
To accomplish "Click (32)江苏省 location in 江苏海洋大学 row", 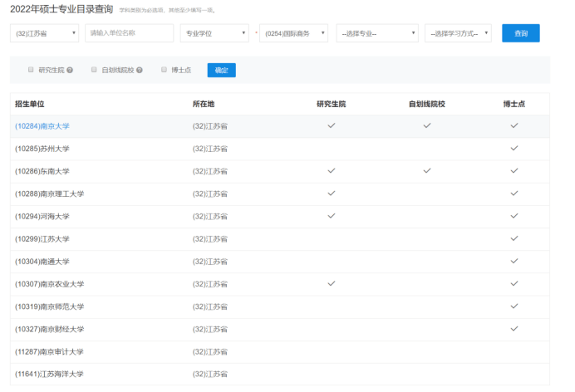I will [210, 374].
